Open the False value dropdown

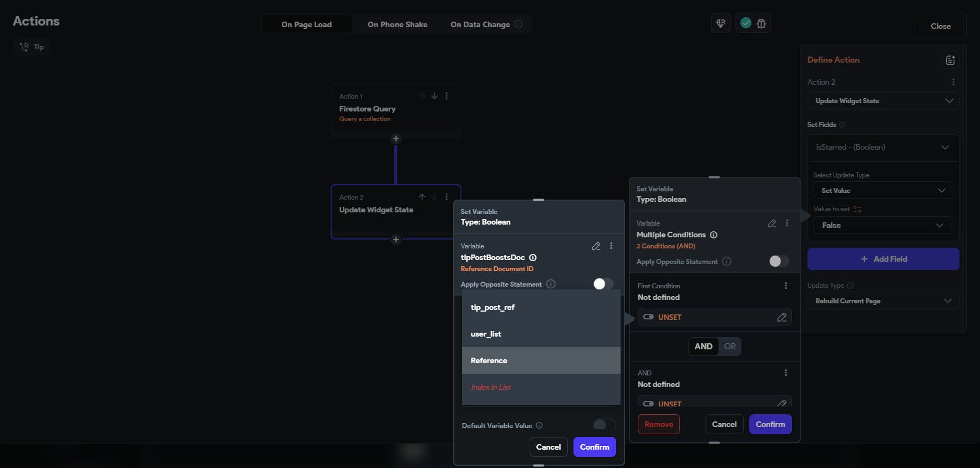pyautogui.click(x=883, y=226)
